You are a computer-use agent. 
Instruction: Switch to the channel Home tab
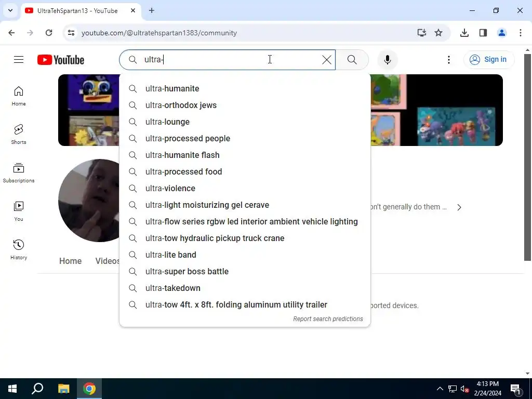70,261
